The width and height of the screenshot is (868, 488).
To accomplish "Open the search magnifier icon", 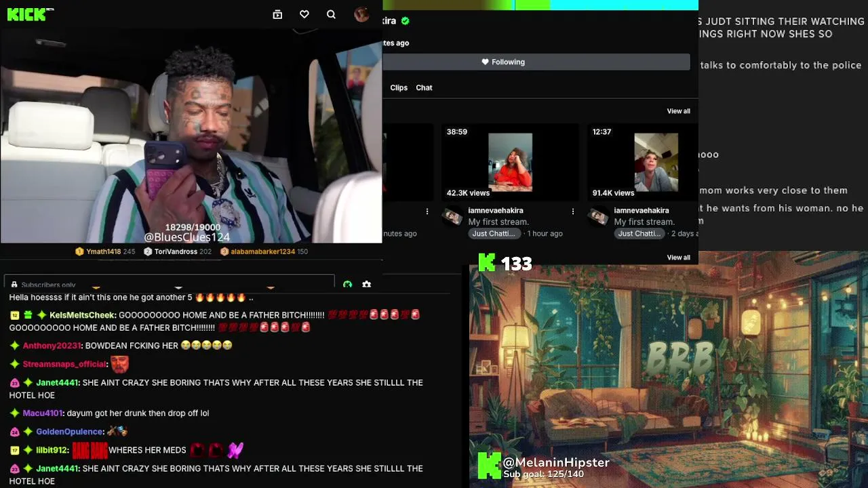I will [331, 14].
